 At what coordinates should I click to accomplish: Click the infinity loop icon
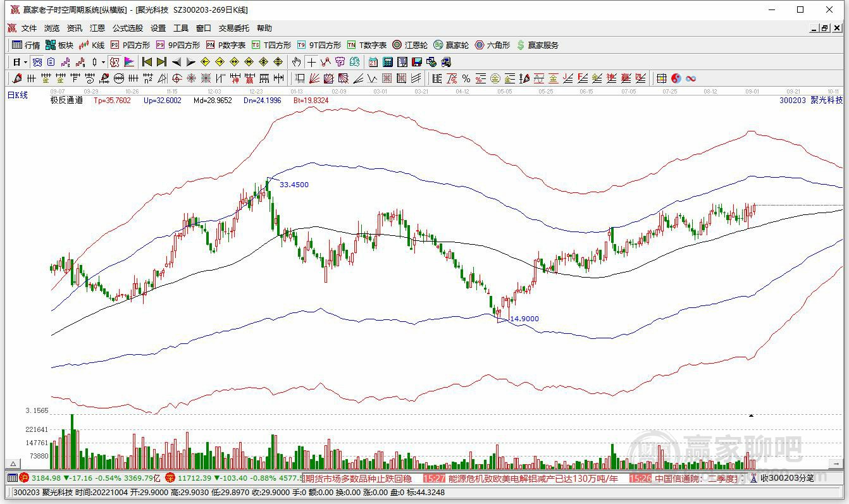691,78
